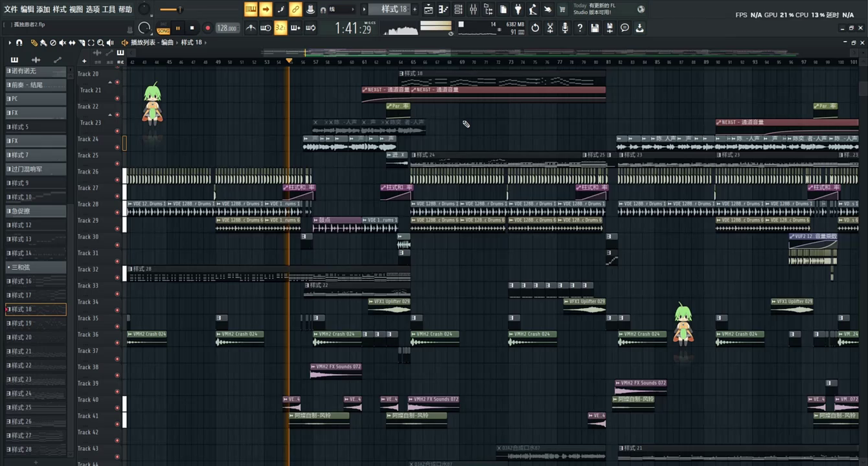The height and width of the screenshot is (466, 868).
Task: Open the plugin database plug icon
Action: 518,10
